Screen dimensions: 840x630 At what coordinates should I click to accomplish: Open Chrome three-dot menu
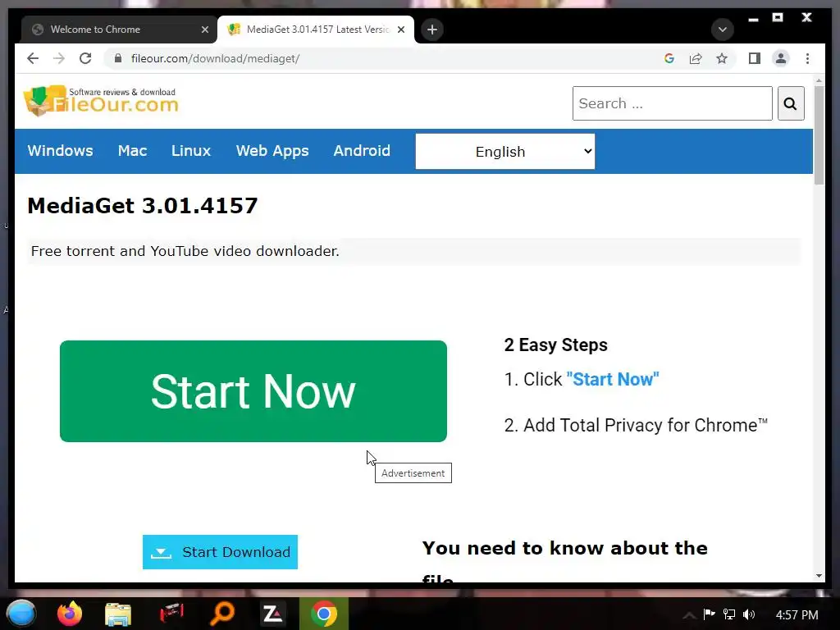click(807, 58)
